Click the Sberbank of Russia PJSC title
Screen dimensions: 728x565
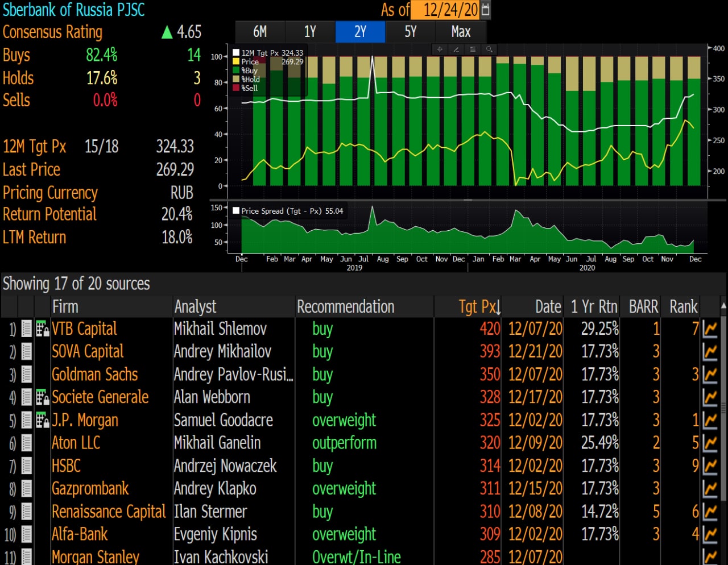tap(74, 10)
